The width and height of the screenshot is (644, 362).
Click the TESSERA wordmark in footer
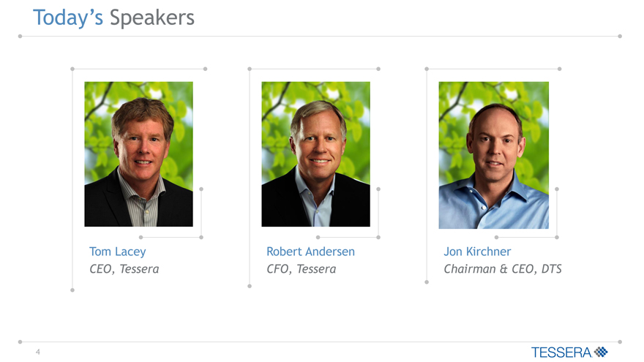click(561, 352)
